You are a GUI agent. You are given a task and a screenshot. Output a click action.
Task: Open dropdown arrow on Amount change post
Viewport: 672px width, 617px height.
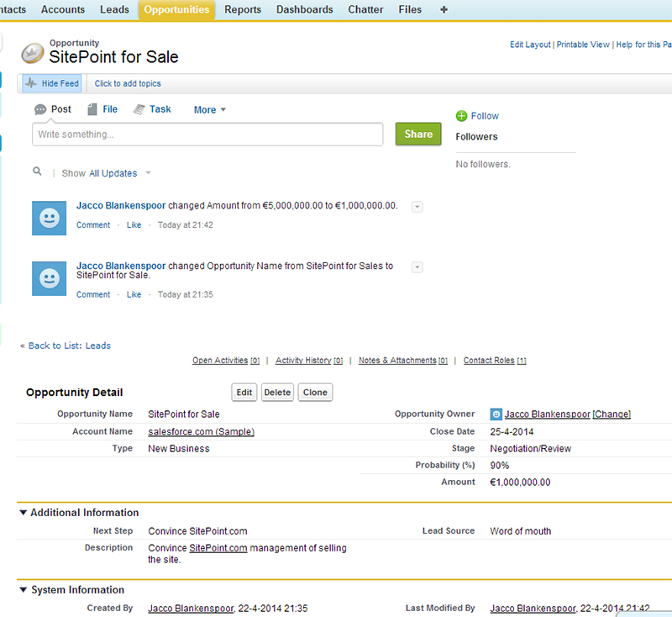click(x=417, y=207)
